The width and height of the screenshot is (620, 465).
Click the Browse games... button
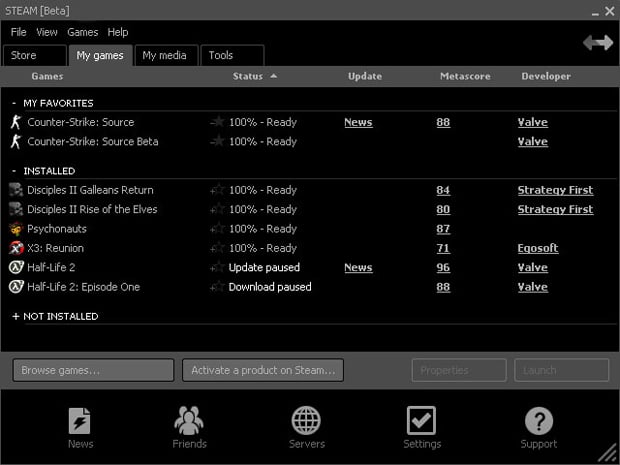pyautogui.click(x=93, y=370)
